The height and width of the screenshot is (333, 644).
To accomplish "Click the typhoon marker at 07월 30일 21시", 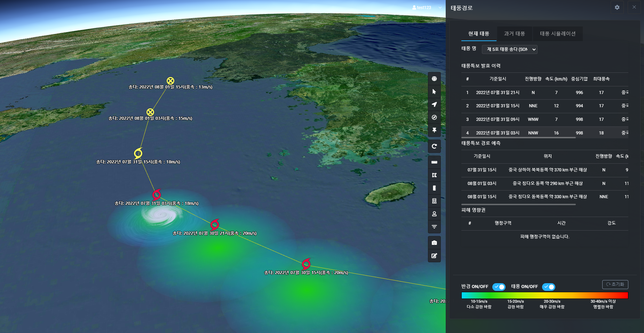I will coord(215,224).
